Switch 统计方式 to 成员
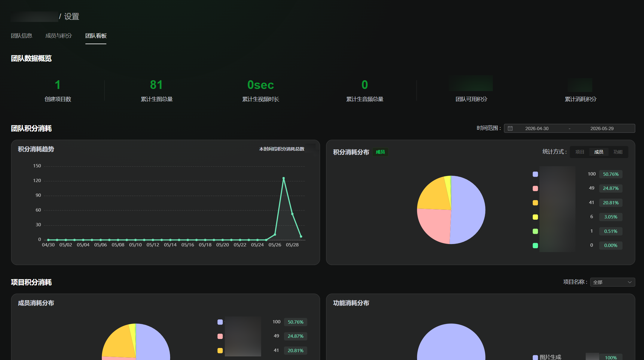 (599, 152)
